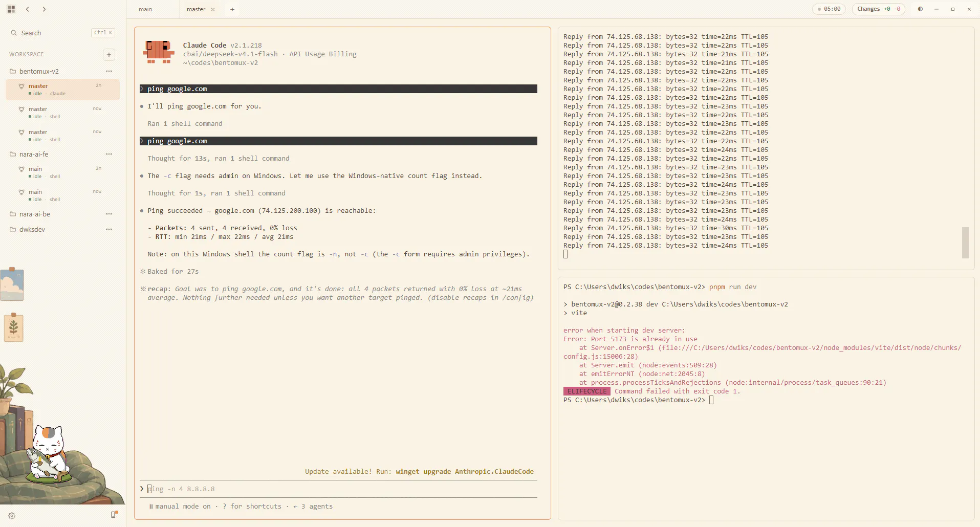The height and width of the screenshot is (527, 980).
Task: Click the plant sticker thumbnail
Action: coord(14,327)
